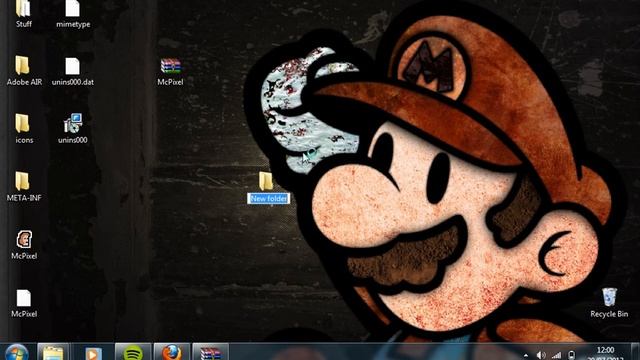The image size is (640, 360).
Task: Open Spotify from the taskbar
Action: click(133, 352)
